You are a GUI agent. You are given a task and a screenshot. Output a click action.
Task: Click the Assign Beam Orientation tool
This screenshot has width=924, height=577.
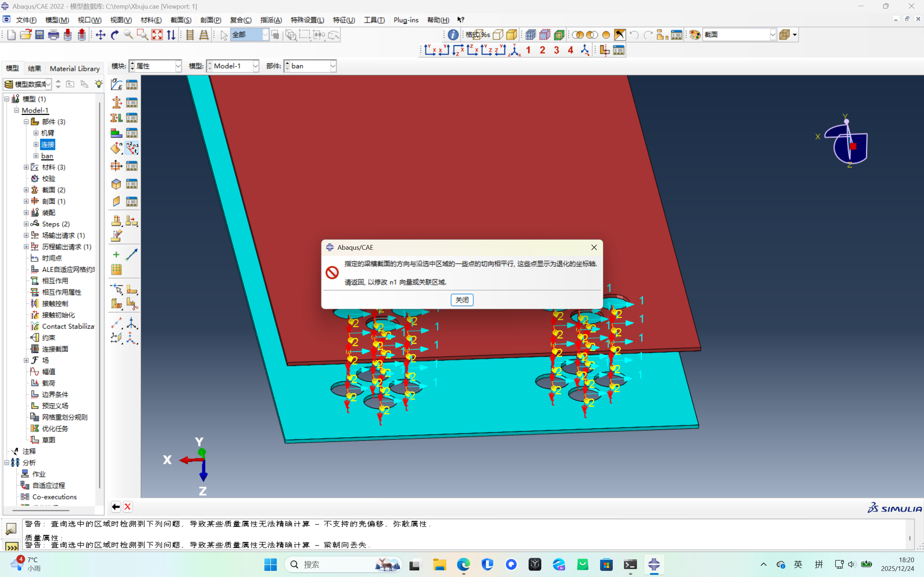tap(132, 148)
